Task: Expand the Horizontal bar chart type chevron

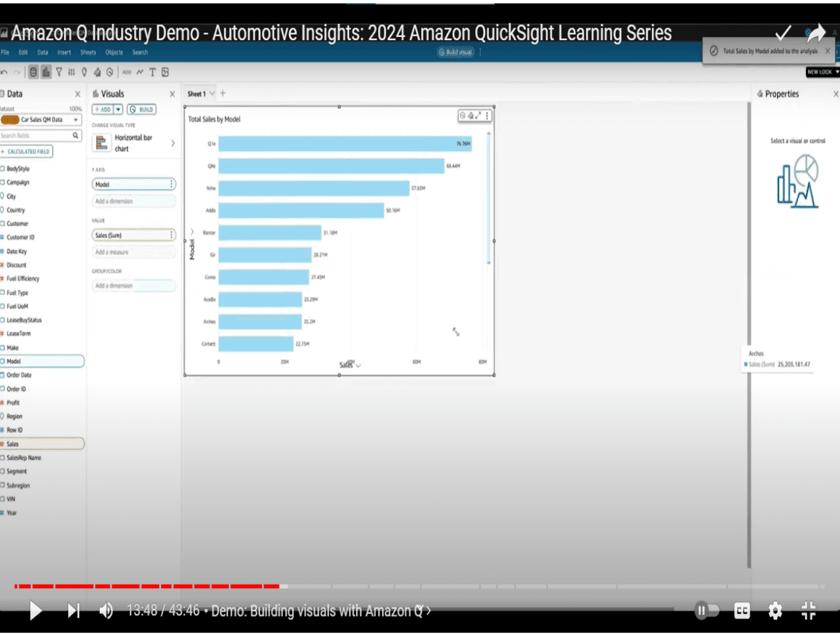Action: (173, 143)
